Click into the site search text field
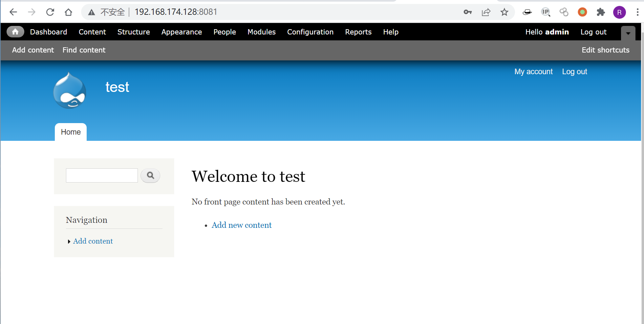 click(102, 176)
